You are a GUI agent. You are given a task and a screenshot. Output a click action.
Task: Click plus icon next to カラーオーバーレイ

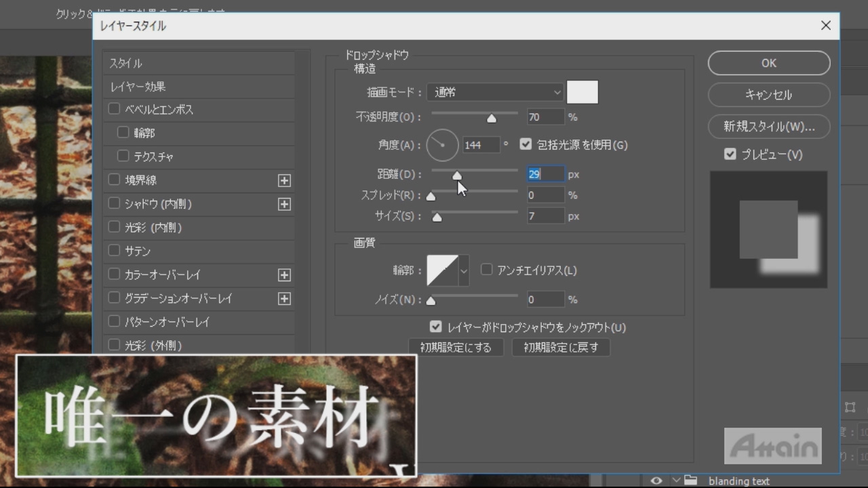(284, 275)
